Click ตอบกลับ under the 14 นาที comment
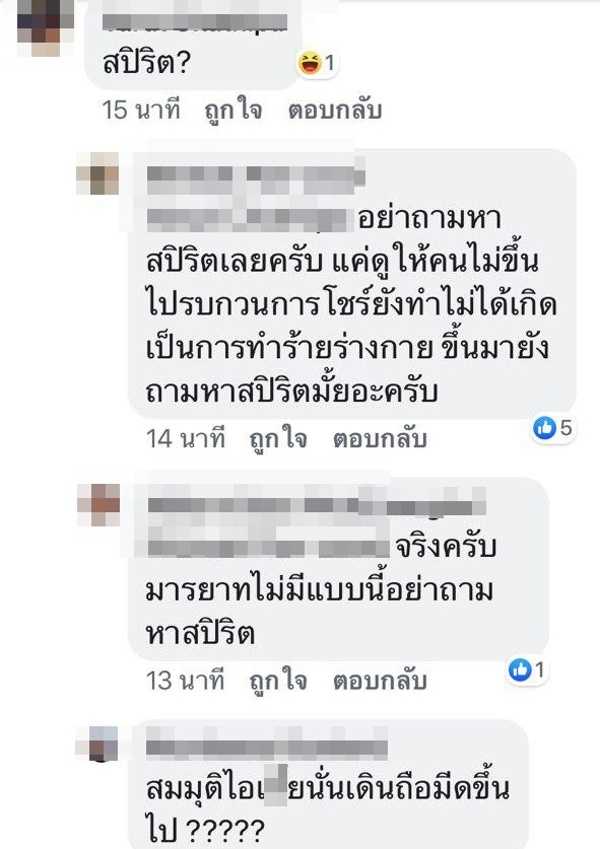 [380, 439]
